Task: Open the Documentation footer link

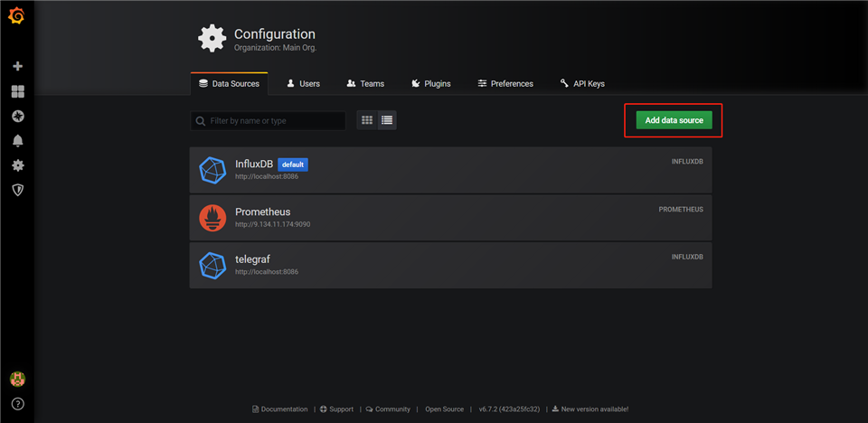Action: pos(280,409)
